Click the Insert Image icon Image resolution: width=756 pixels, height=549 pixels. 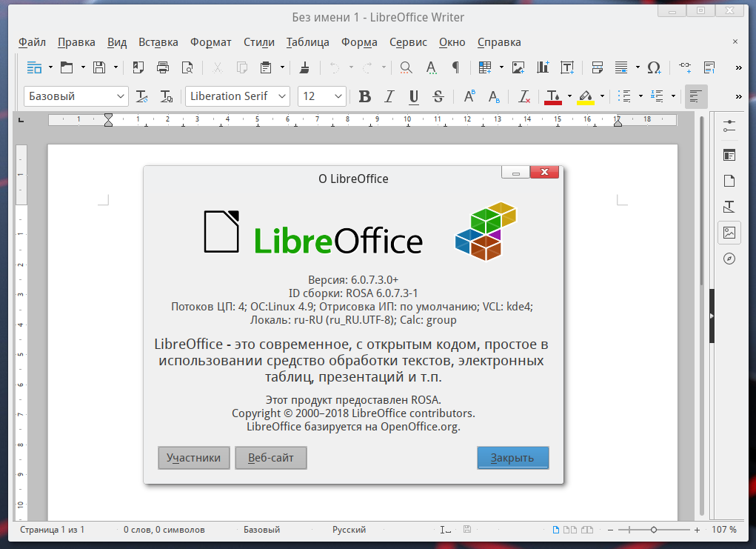518,67
